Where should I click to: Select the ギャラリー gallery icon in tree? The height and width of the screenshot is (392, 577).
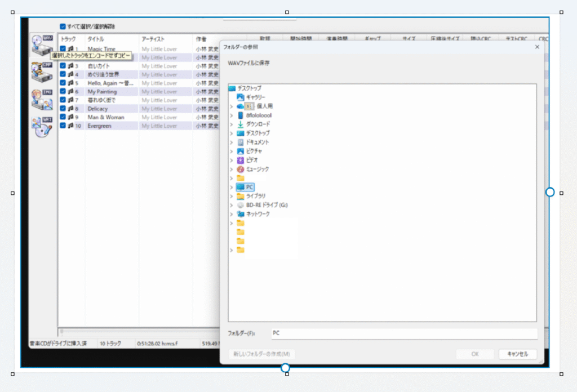[241, 97]
